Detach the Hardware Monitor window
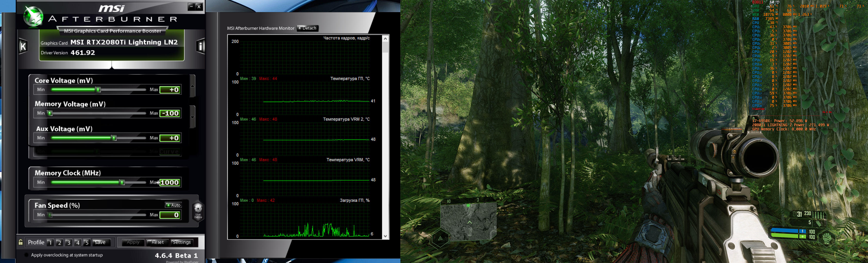Viewport: 868px width, 263px height. [308, 28]
